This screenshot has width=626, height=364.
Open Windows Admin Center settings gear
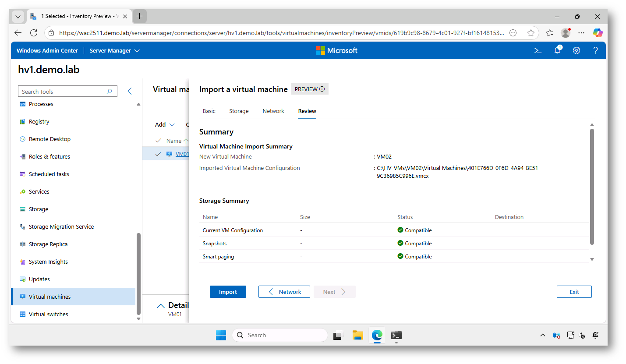[576, 50]
